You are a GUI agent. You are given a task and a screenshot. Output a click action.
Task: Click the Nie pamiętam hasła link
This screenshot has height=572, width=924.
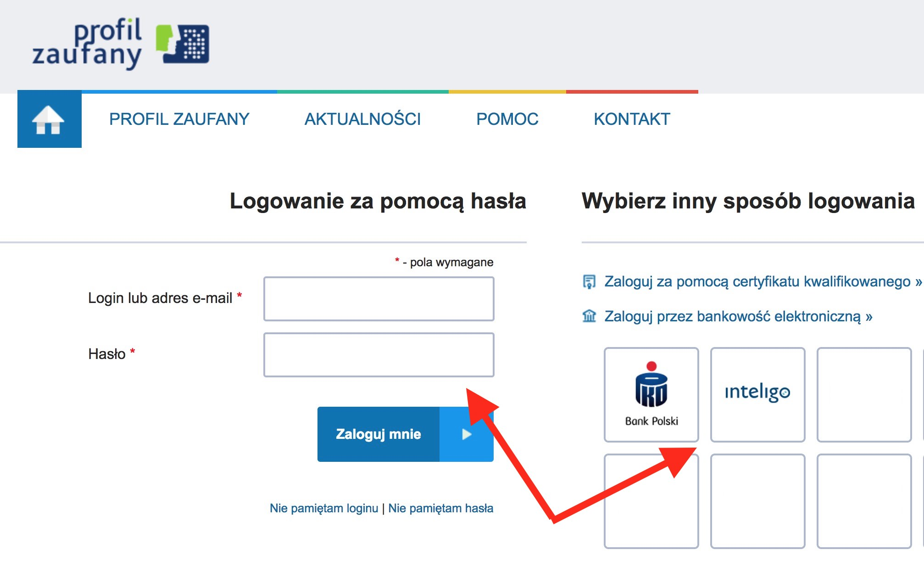(x=440, y=508)
